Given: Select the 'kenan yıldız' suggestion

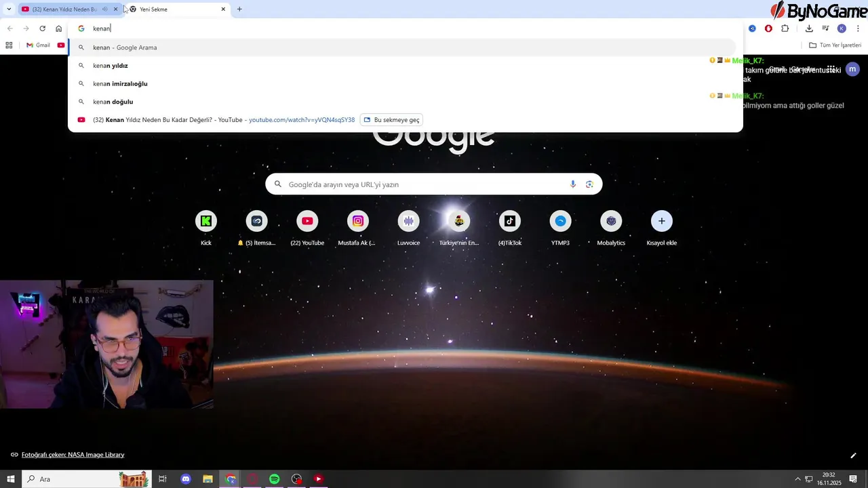Looking at the screenshot, I should 401,66.
